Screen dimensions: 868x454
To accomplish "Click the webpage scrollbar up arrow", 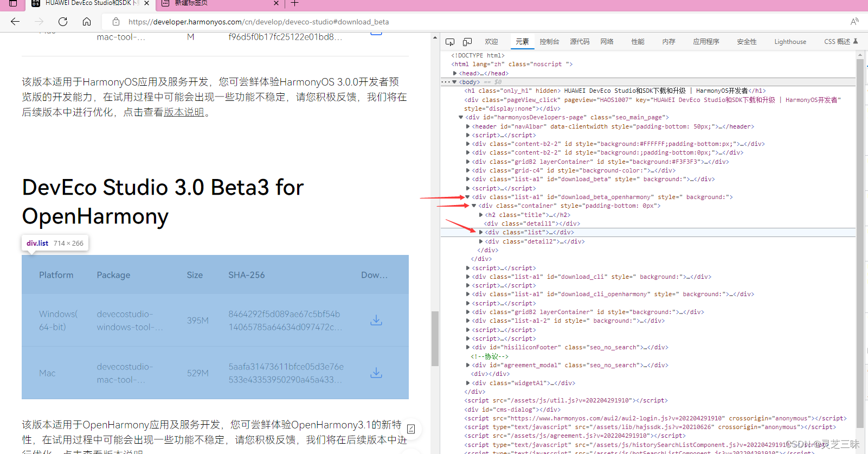I will click(435, 37).
